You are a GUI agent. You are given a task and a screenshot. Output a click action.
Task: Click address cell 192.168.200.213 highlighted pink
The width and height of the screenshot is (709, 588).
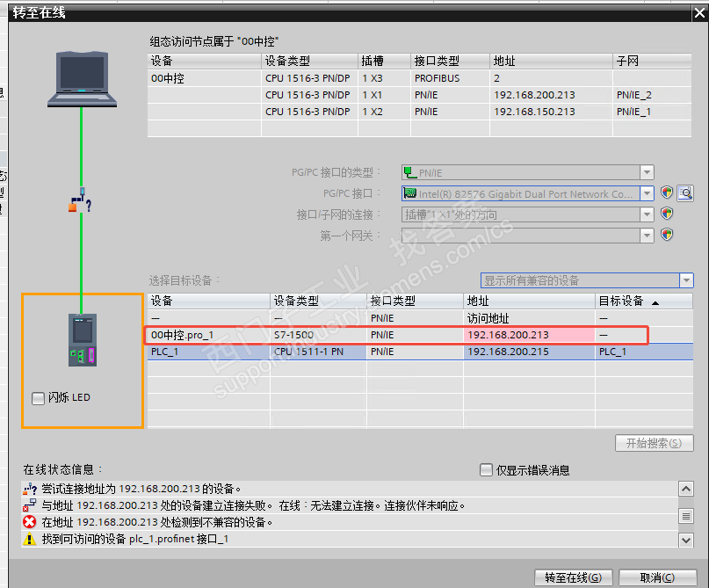pos(529,335)
